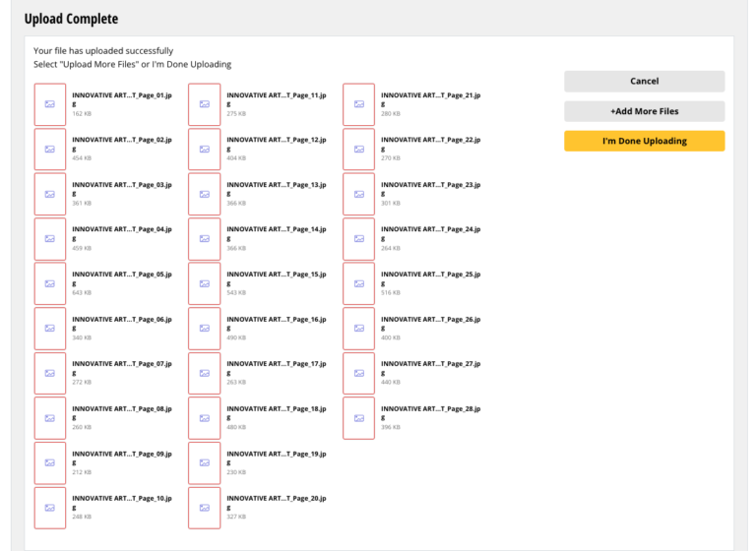Click the Page_26.jpg filename text
The image size is (756, 551).
pyautogui.click(x=430, y=320)
